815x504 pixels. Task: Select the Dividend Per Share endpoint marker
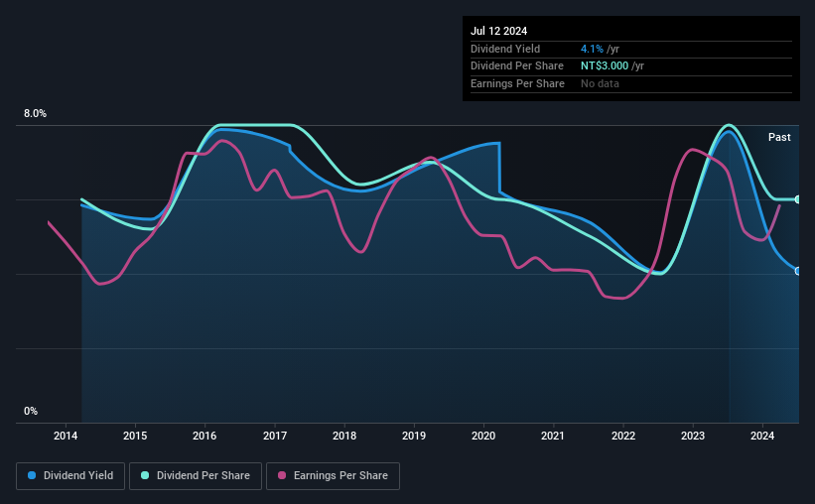coord(798,199)
